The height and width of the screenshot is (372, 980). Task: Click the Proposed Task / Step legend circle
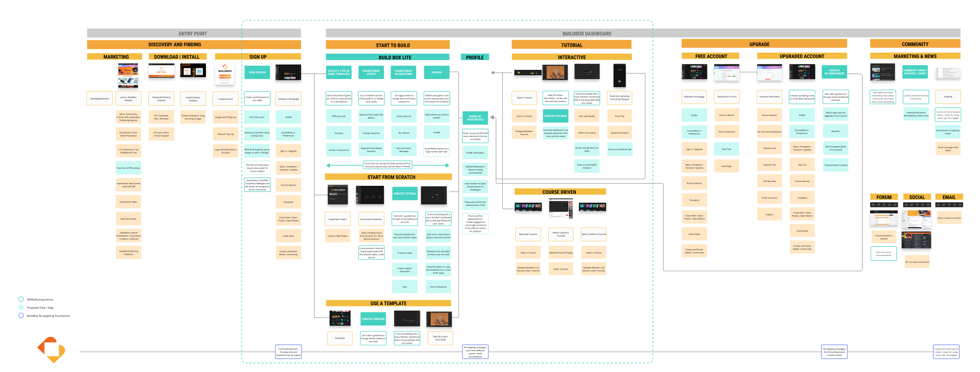(21, 307)
